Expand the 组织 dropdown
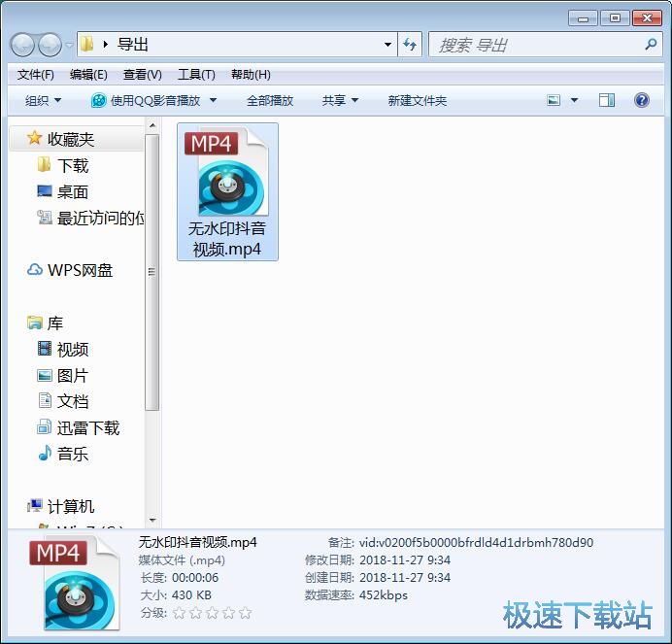This screenshot has height=644, width=672. tap(44, 101)
